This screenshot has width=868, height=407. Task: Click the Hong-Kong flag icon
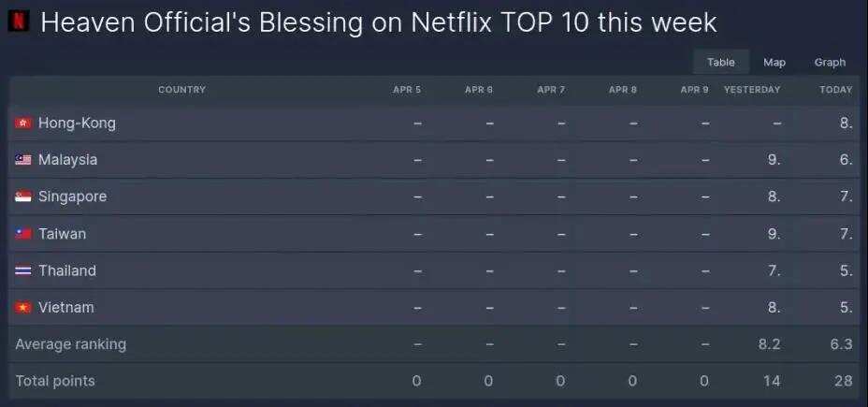point(23,124)
